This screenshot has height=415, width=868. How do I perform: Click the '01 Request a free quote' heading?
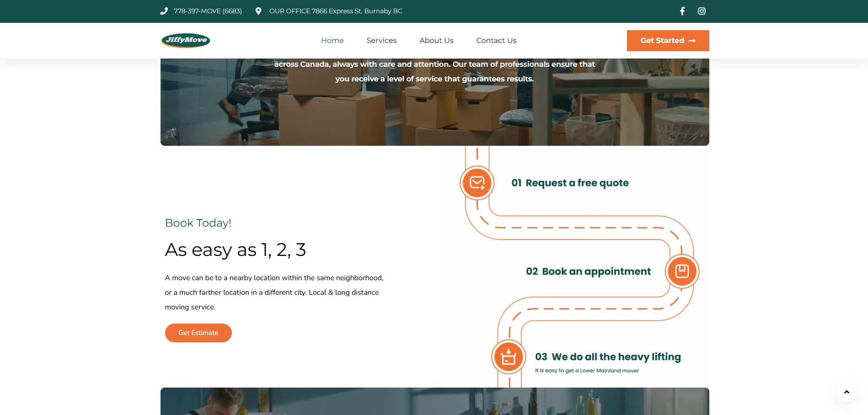(570, 183)
